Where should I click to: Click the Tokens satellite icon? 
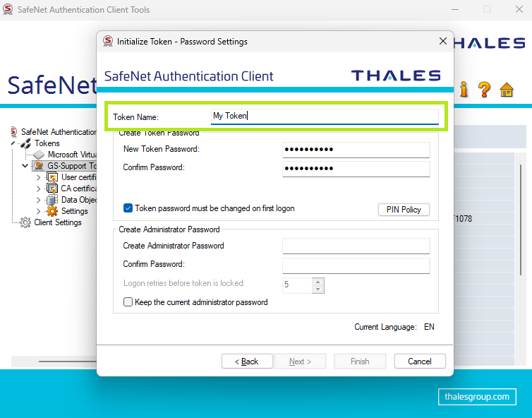click(x=26, y=143)
